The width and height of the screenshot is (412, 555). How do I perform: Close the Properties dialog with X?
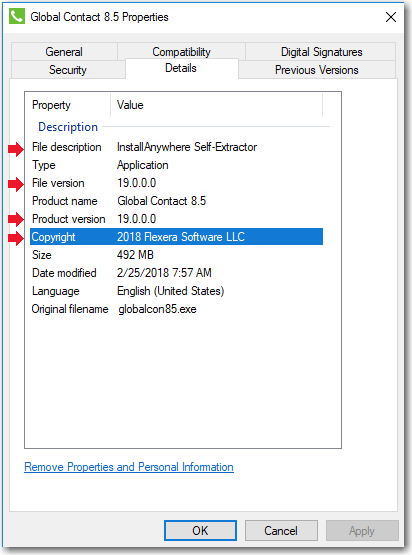point(391,17)
